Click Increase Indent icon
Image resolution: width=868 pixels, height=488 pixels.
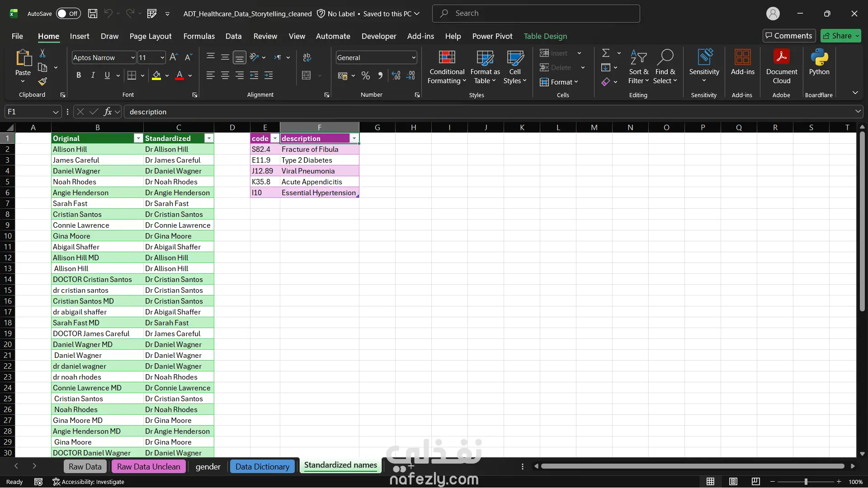click(269, 75)
